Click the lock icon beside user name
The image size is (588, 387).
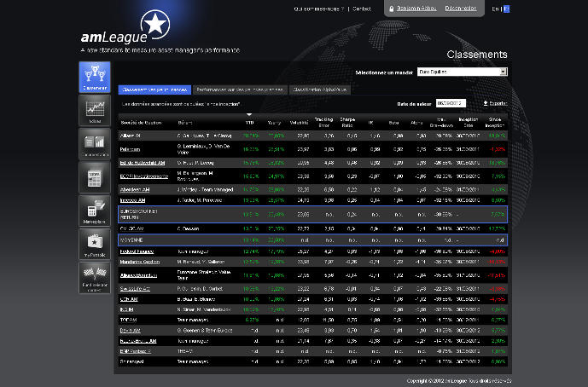tap(392, 9)
